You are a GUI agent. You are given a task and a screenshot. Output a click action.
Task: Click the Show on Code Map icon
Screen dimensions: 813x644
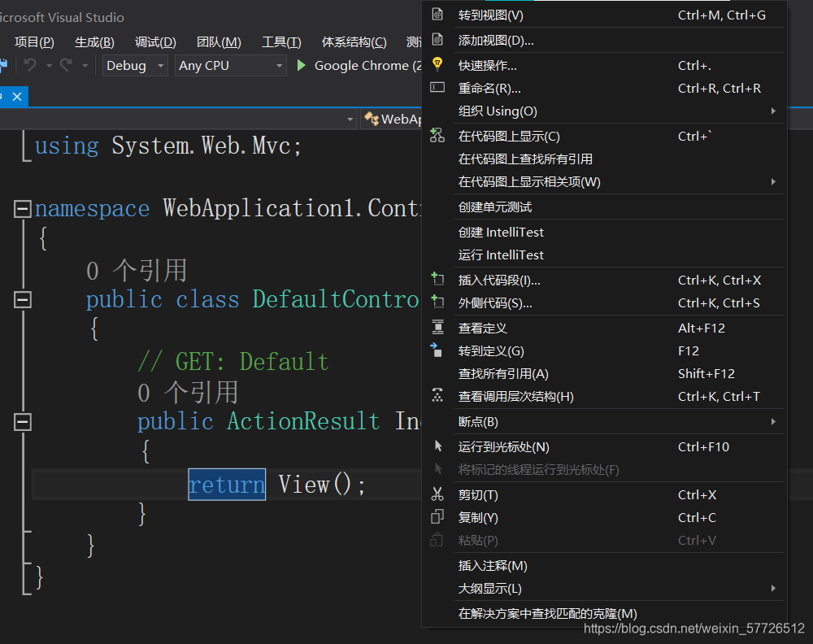pyautogui.click(x=437, y=136)
